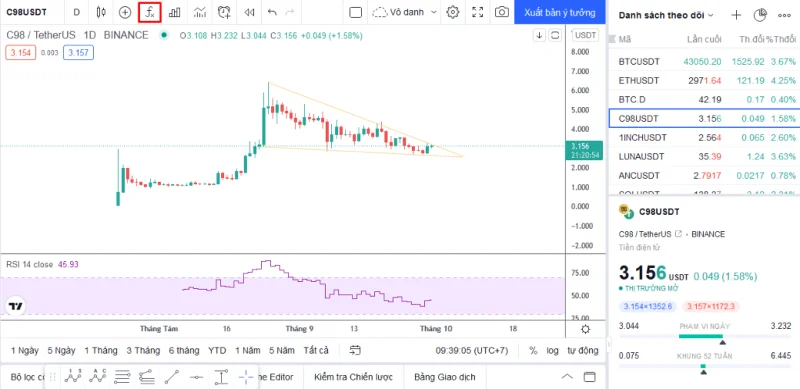This screenshot has width=800, height=389.
Task: Select the horizontal lines Fib retracement tool
Action: [122, 377]
